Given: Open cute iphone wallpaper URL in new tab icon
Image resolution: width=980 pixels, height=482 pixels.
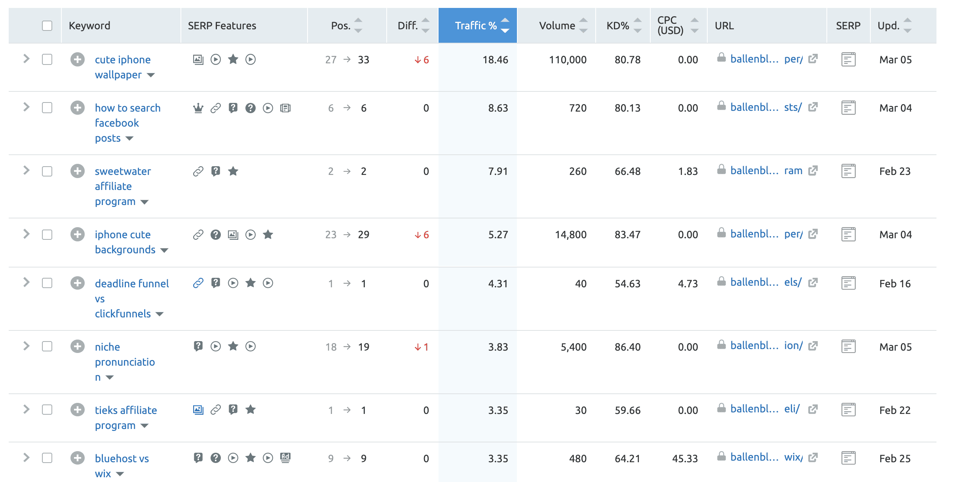Looking at the screenshot, I should (x=813, y=59).
